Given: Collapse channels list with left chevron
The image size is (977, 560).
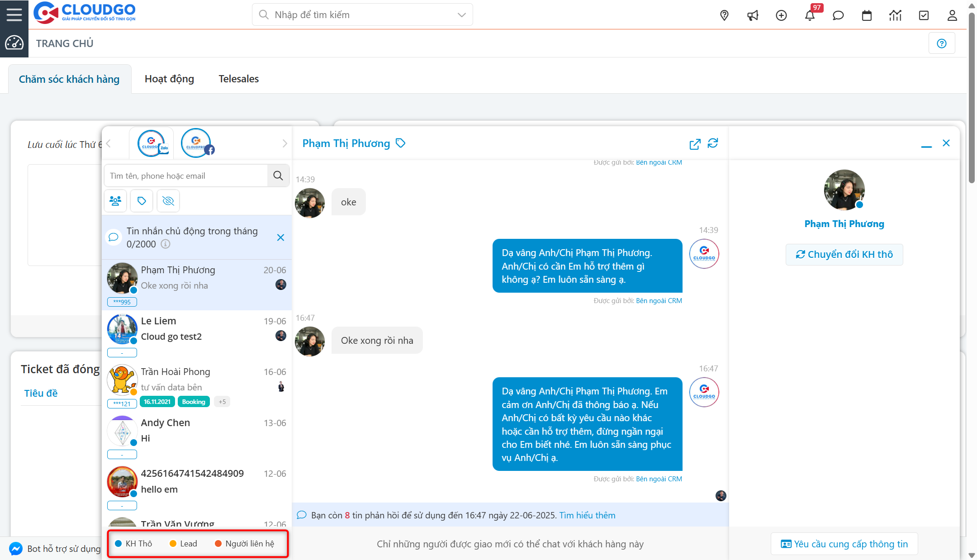Looking at the screenshot, I should pos(109,143).
